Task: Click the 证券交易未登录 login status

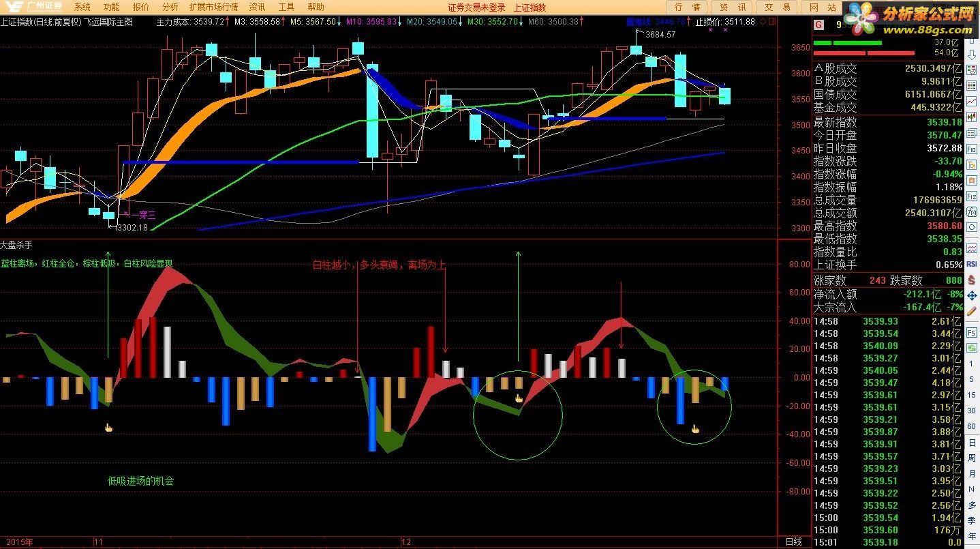Action: tap(477, 7)
